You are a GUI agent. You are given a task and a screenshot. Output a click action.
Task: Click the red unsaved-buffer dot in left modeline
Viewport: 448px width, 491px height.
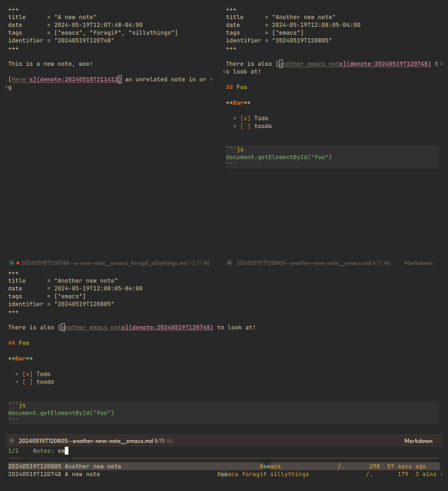pos(18,263)
